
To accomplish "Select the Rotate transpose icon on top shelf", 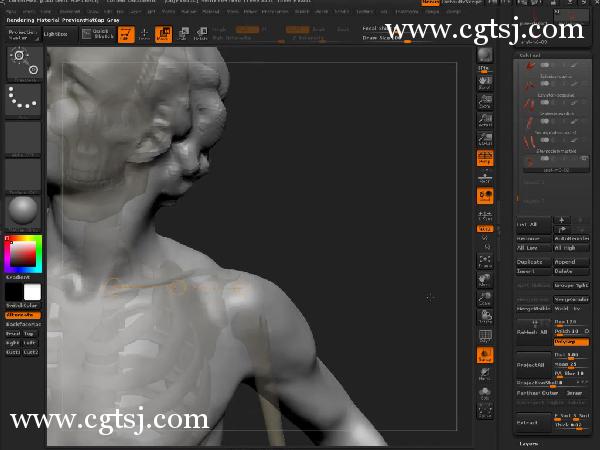I will pos(201,34).
